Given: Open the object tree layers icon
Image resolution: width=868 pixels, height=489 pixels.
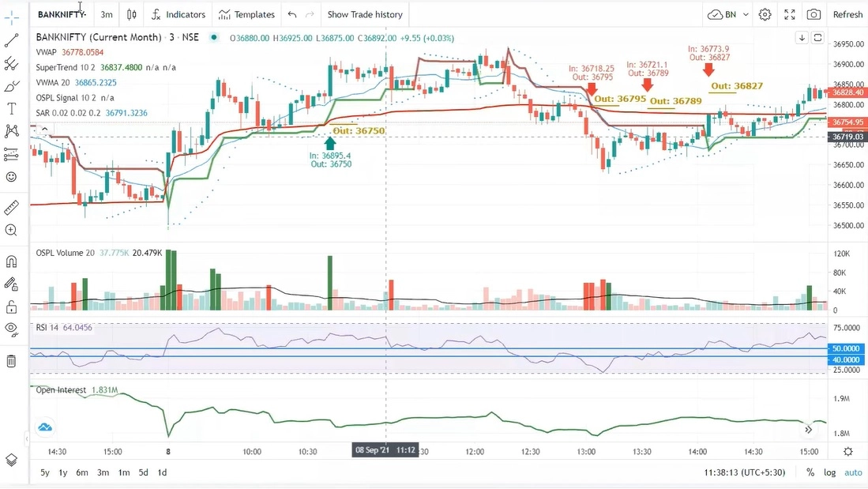Looking at the screenshot, I should (12, 460).
